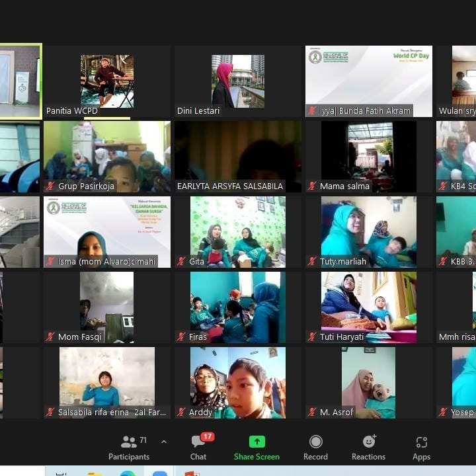Click the Record label
Screen dimensions: 476x476
(316, 457)
